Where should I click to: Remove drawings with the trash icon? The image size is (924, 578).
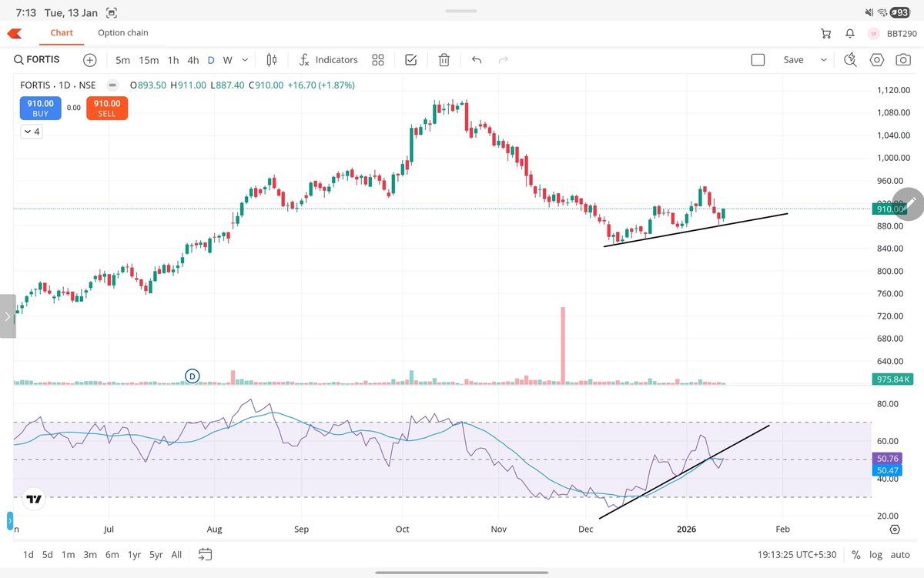[x=444, y=60]
